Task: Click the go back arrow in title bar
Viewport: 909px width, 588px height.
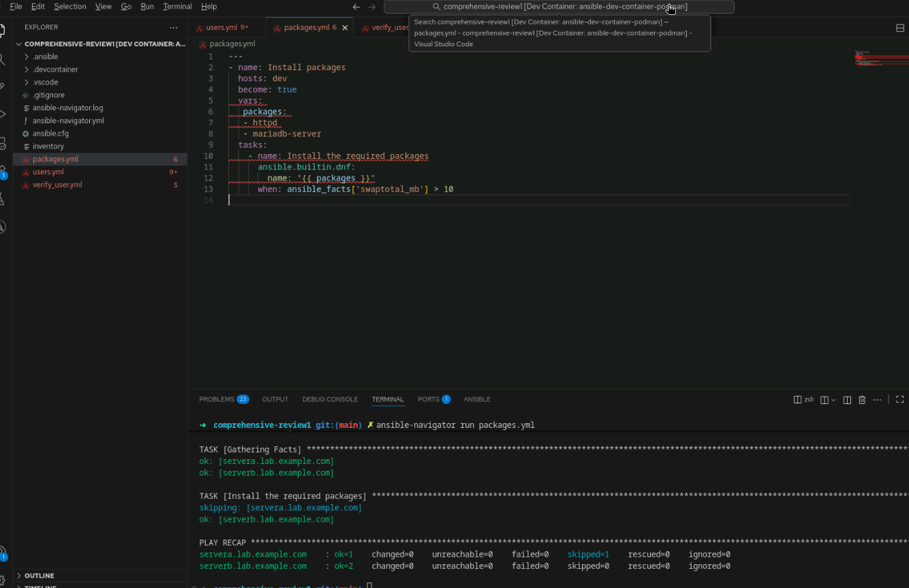Action: 356,7
